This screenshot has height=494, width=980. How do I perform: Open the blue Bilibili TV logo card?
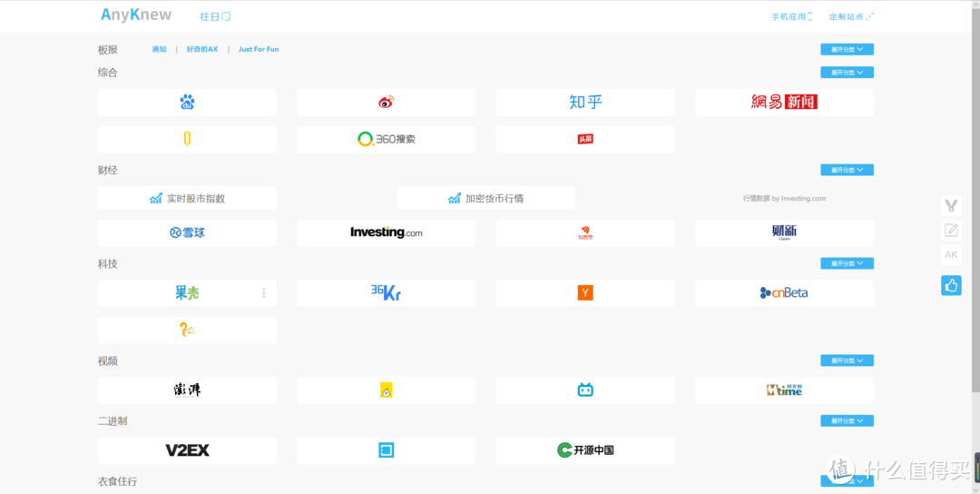click(x=585, y=390)
